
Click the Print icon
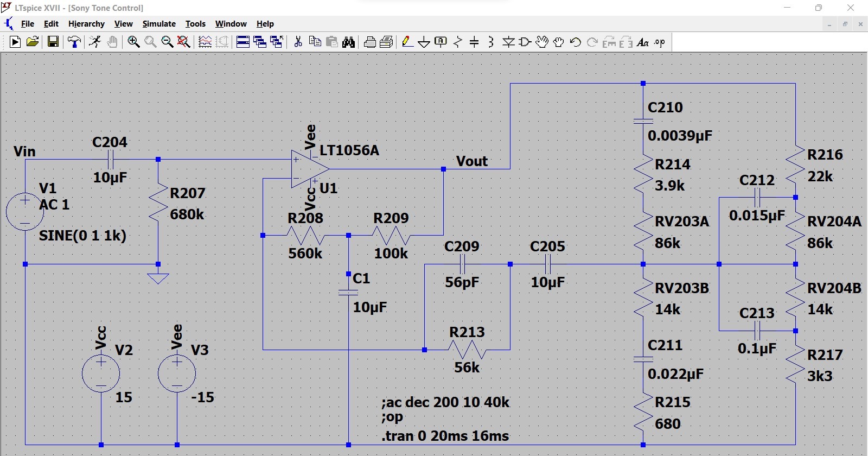pyautogui.click(x=387, y=42)
